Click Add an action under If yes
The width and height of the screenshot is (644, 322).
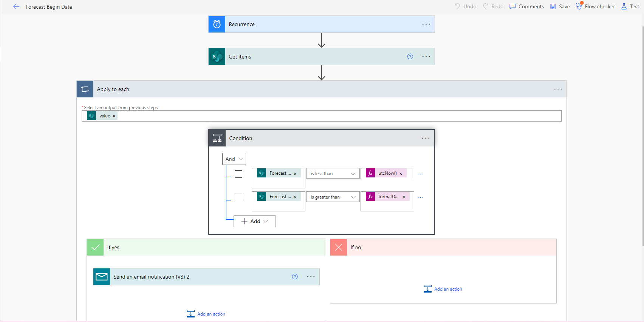click(x=206, y=314)
